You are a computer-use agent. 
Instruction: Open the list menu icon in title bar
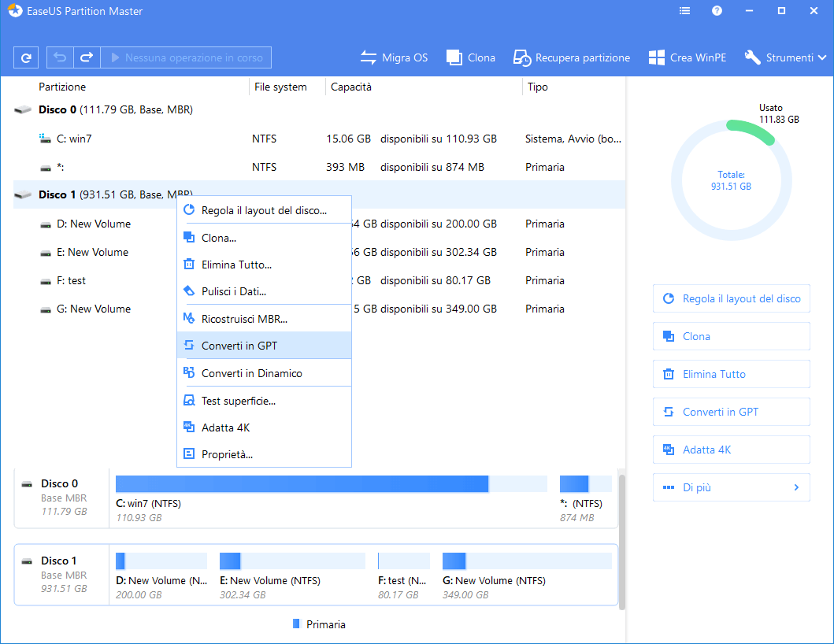(x=684, y=11)
